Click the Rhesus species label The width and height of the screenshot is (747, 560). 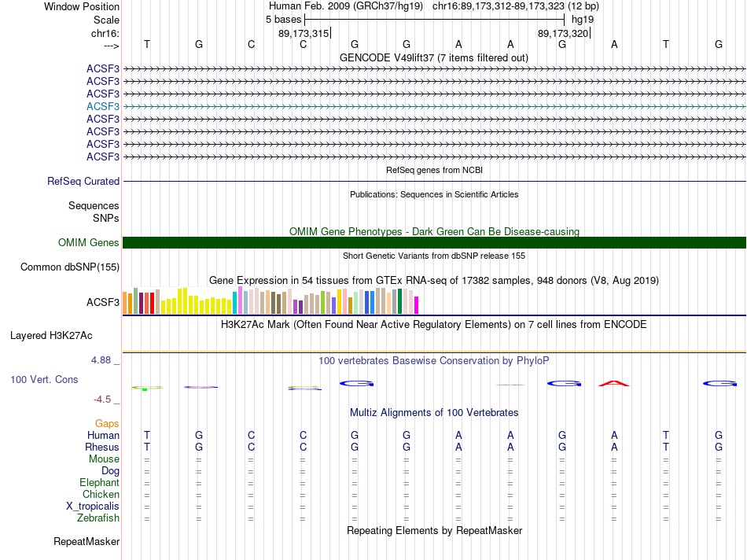(x=102, y=447)
